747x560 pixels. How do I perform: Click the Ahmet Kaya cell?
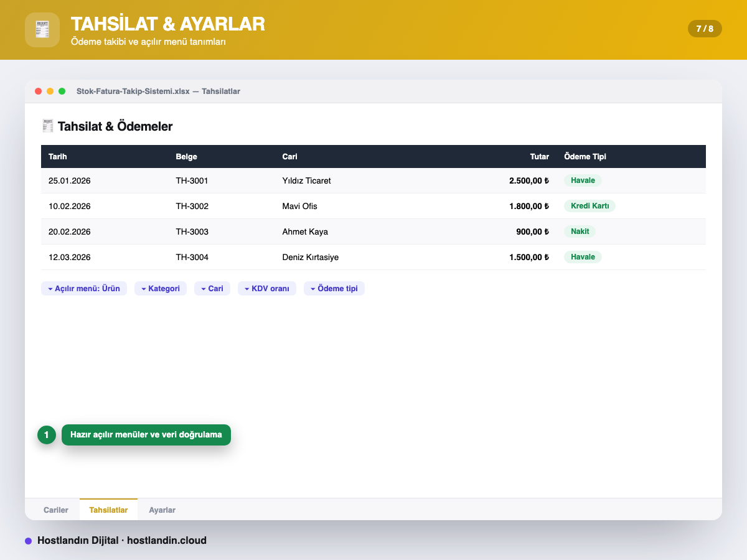[305, 231]
